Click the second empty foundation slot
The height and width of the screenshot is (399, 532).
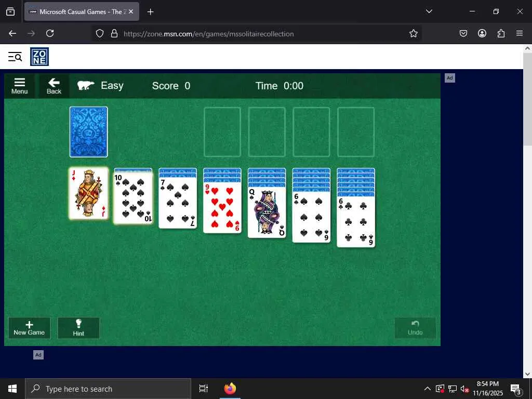coord(267,132)
